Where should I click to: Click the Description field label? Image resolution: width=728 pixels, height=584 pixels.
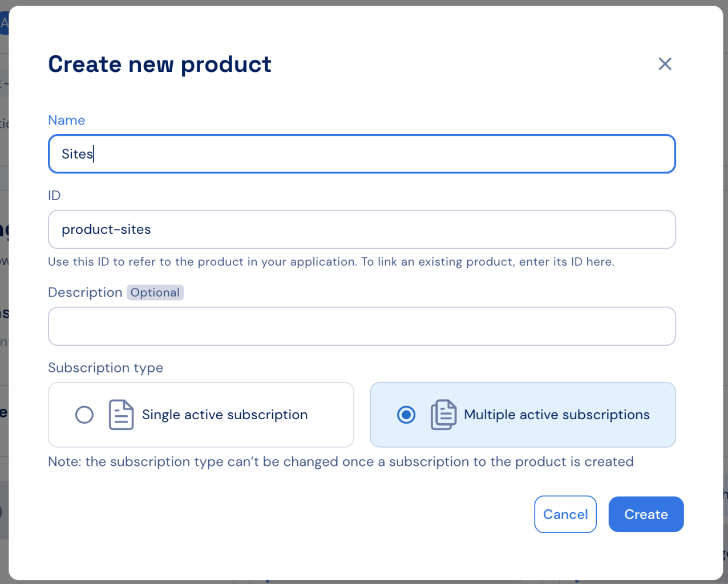pos(85,293)
